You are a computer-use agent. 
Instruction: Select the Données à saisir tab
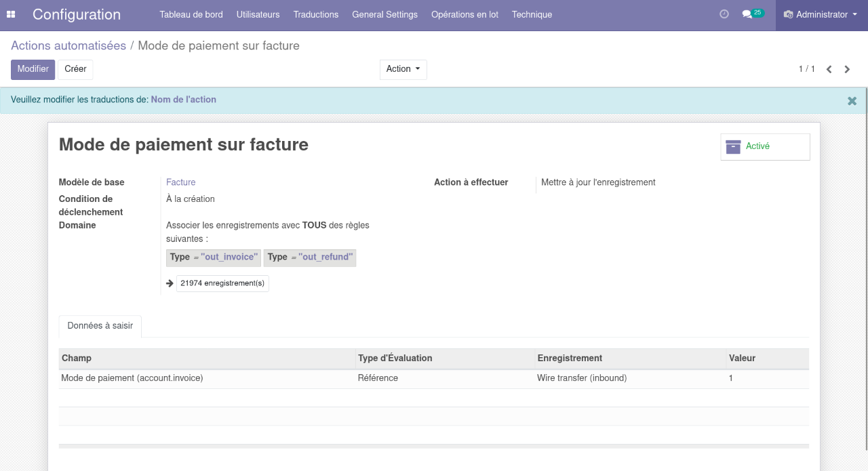pos(100,326)
